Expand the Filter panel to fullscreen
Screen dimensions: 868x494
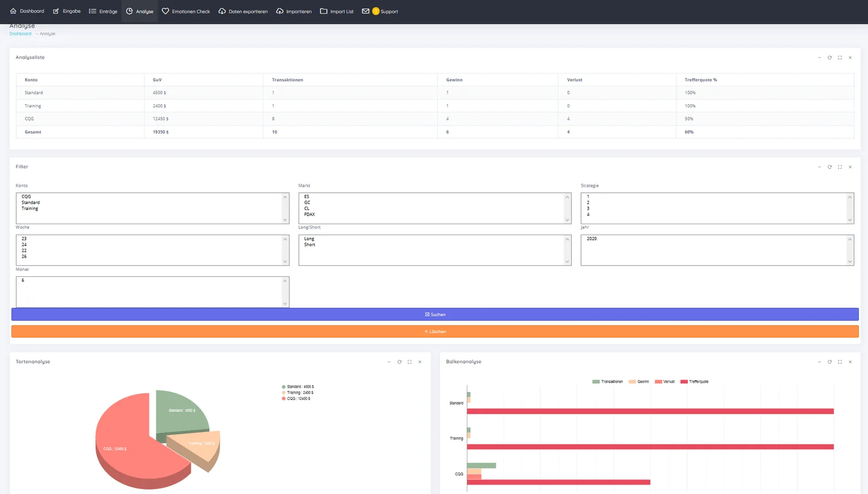(840, 167)
